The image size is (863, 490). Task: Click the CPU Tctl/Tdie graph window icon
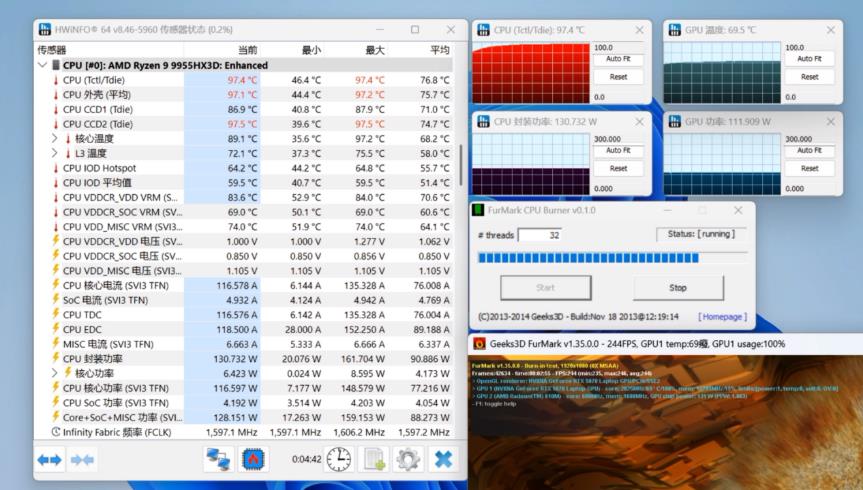point(483,30)
